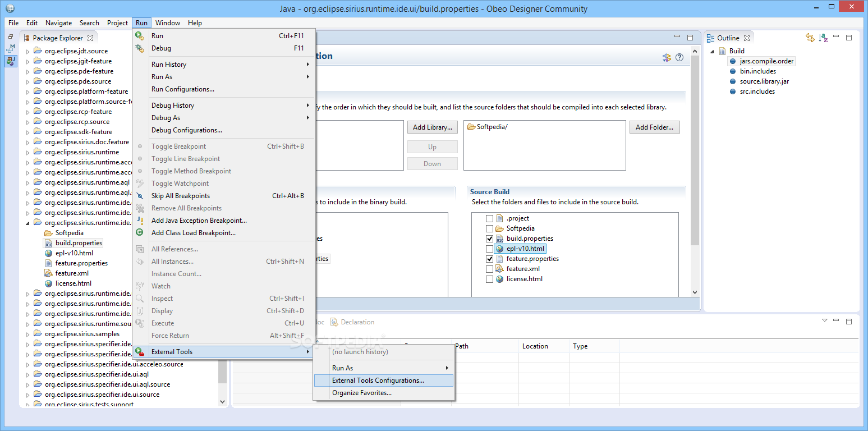868x431 pixels.
Task: Check the license.html checkbox
Action: point(490,279)
